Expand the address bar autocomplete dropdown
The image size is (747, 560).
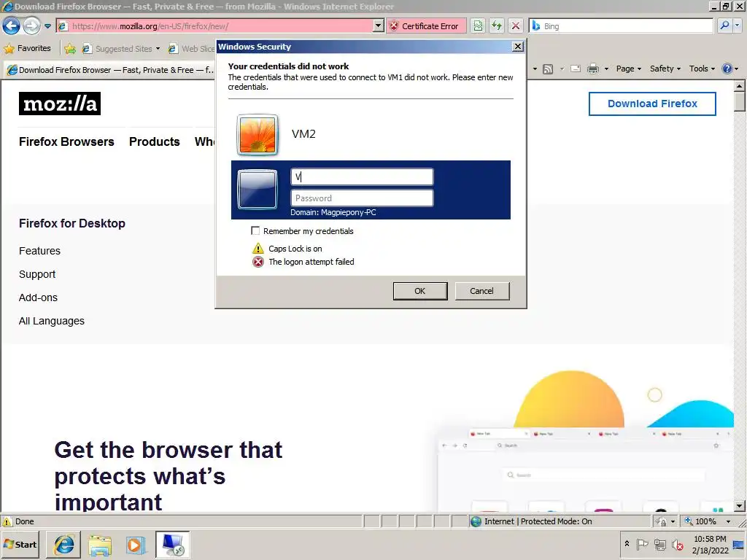tap(379, 26)
